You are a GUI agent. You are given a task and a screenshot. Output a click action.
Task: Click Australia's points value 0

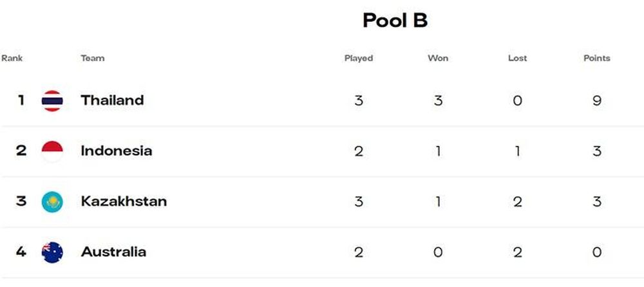(597, 252)
